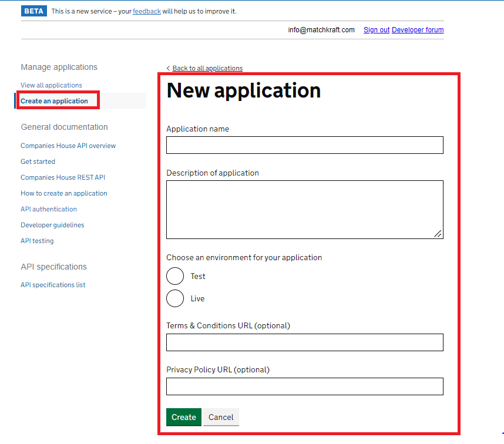The image size is (504, 444).
Task: Open Companies House REST API page
Action: 63,177
